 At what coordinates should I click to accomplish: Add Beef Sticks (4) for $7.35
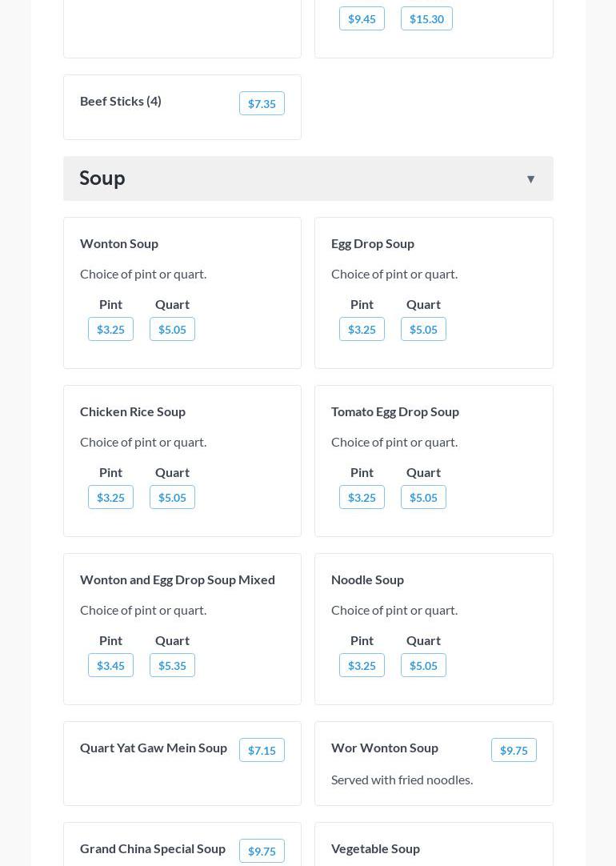pyautogui.click(x=262, y=104)
